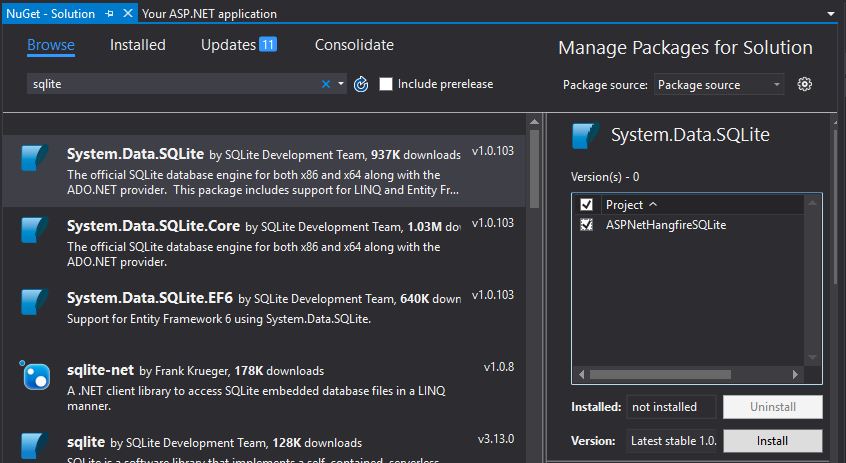Screen dimensions: 846x463
Task: Switch to the Installed tab
Action: pos(138,45)
